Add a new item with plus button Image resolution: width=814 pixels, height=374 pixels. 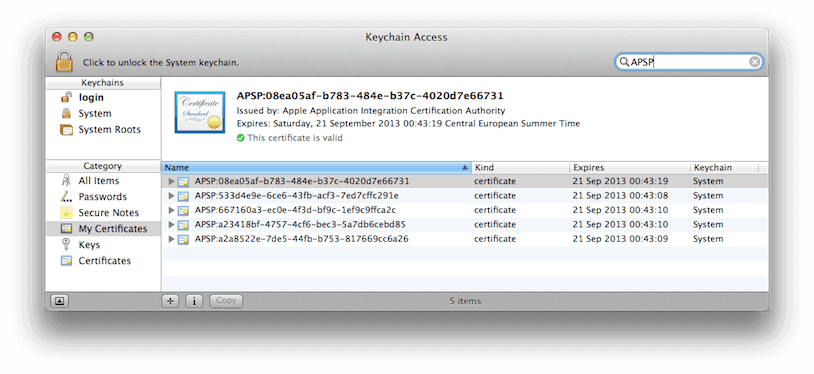[x=170, y=301]
